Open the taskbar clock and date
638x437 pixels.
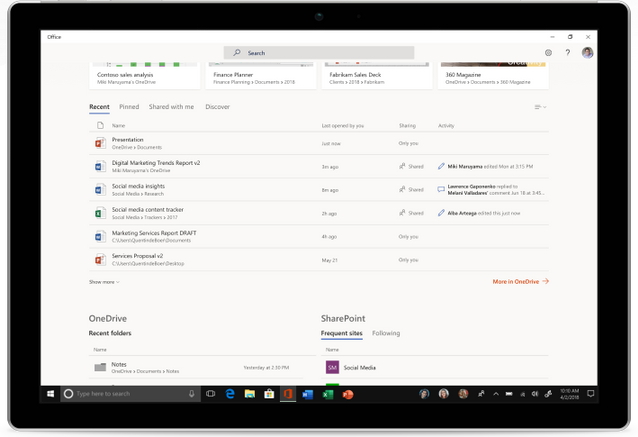click(x=569, y=393)
